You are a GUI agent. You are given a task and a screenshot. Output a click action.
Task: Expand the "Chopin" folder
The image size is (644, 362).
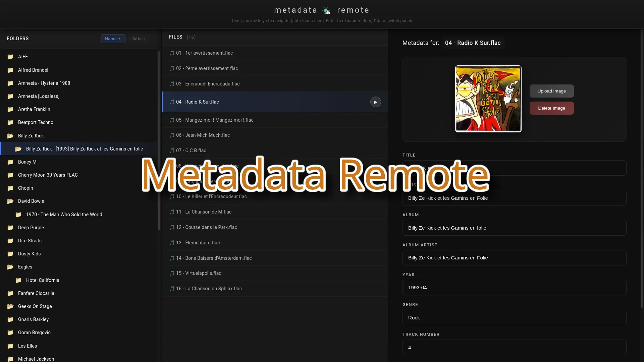(x=25, y=188)
